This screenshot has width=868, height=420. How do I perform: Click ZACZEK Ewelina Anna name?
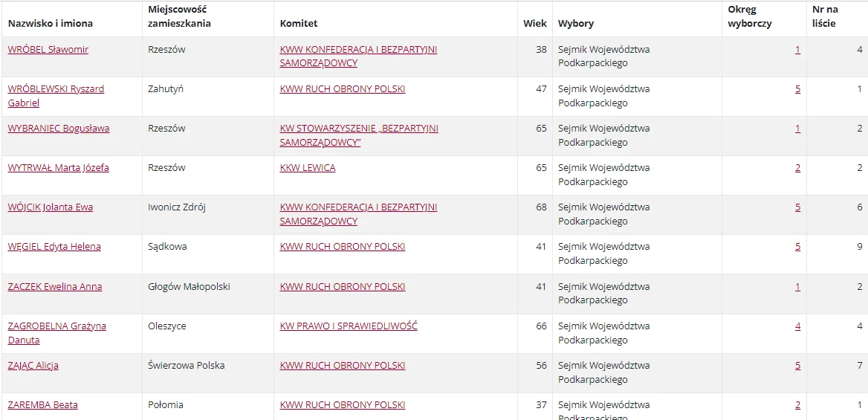coord(55,286)
